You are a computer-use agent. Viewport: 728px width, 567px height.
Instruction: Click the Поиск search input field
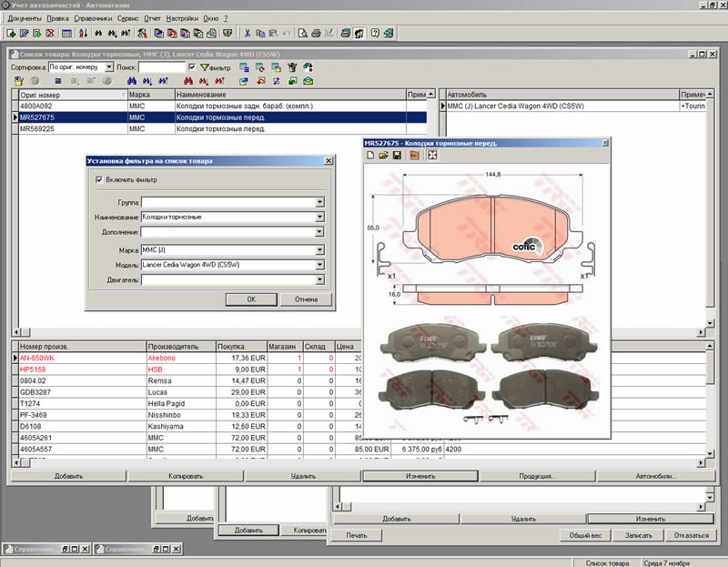162,67
